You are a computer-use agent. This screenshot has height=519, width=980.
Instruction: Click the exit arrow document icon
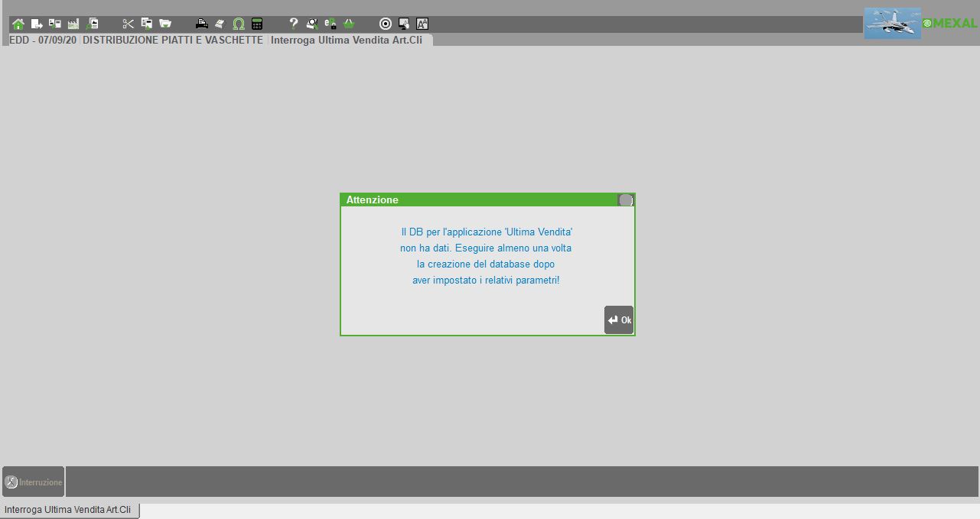(x=36, y=24)
